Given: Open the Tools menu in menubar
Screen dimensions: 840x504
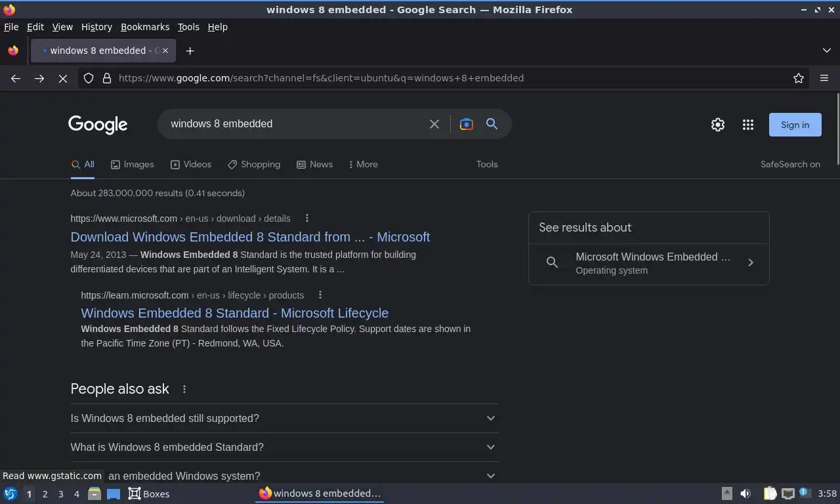Looking at the screenshot, I should (x=188, y=27).
